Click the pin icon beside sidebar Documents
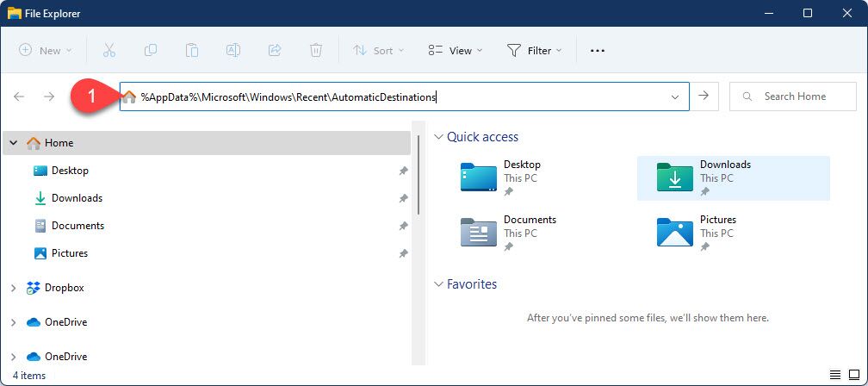 point(404,226)
